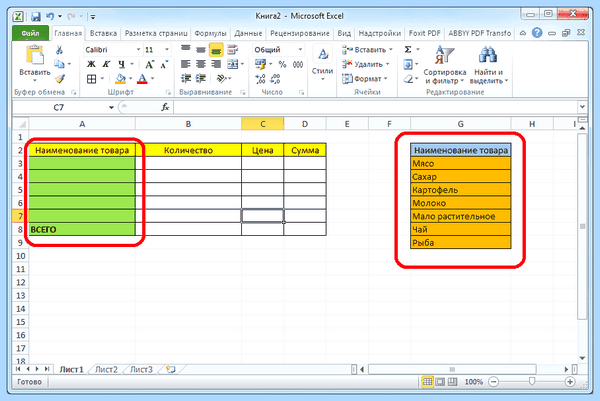The height and width of the screenshot is (401, 600).
Task: Increase indent
Action: click(201, 79)
